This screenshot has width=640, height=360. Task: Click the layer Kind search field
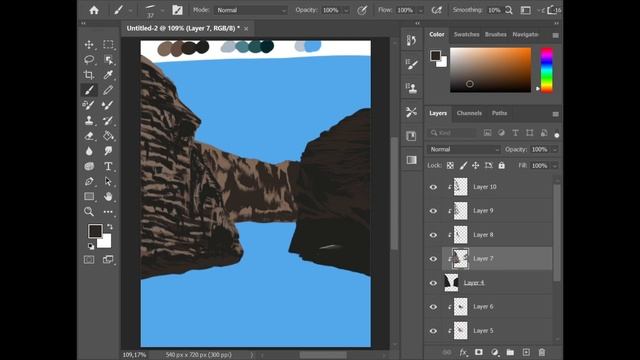(453, 133)
